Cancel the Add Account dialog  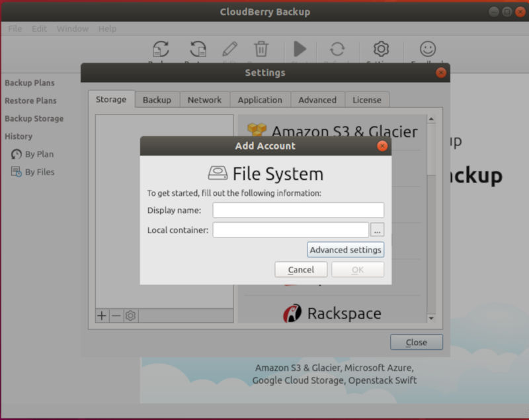(301, 269)
